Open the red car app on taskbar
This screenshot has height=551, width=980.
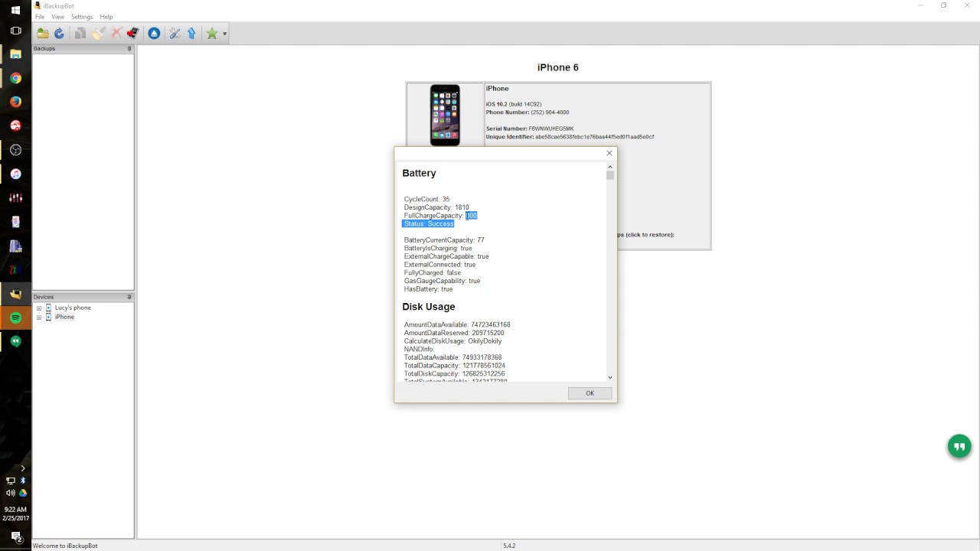click(x=15, y=126)
